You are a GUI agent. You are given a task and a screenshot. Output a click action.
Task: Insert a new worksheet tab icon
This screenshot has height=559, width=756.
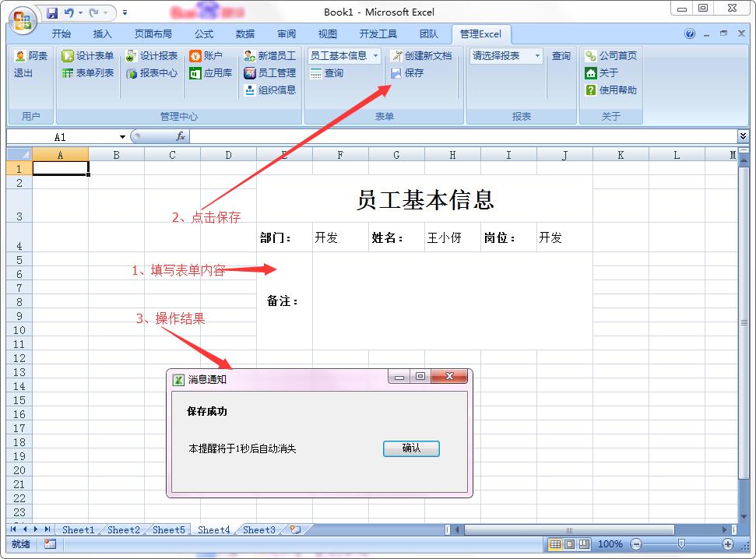click(x=295, y=529)
